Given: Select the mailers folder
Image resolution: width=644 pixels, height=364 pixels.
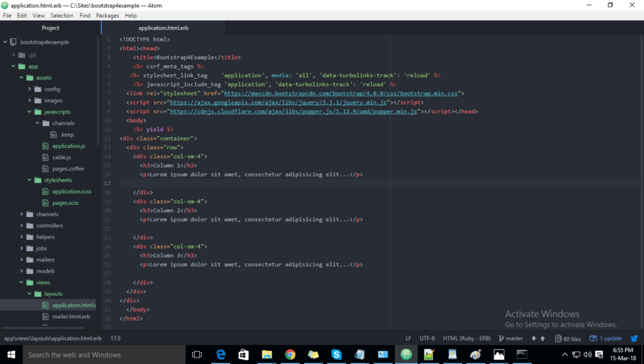Looking at the screenshot, I should click(x=45, y=259).
